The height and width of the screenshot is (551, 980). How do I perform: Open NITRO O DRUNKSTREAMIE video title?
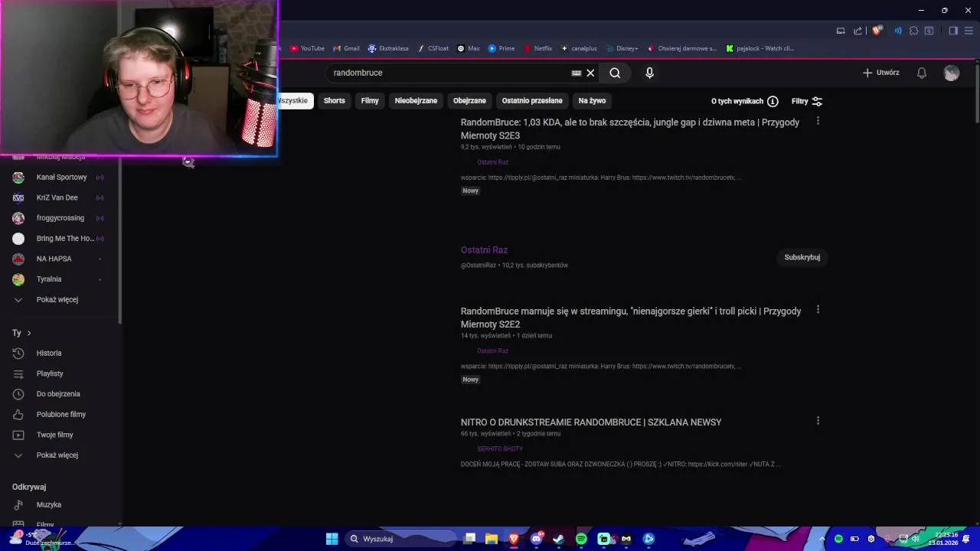tap(591, 422)
